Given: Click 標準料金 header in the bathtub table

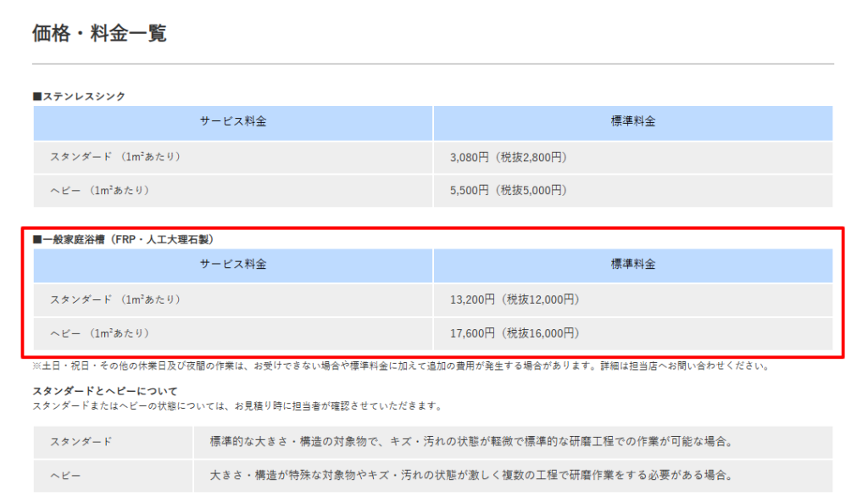Looking at the screenshot, I should click(x=632, y=265).
